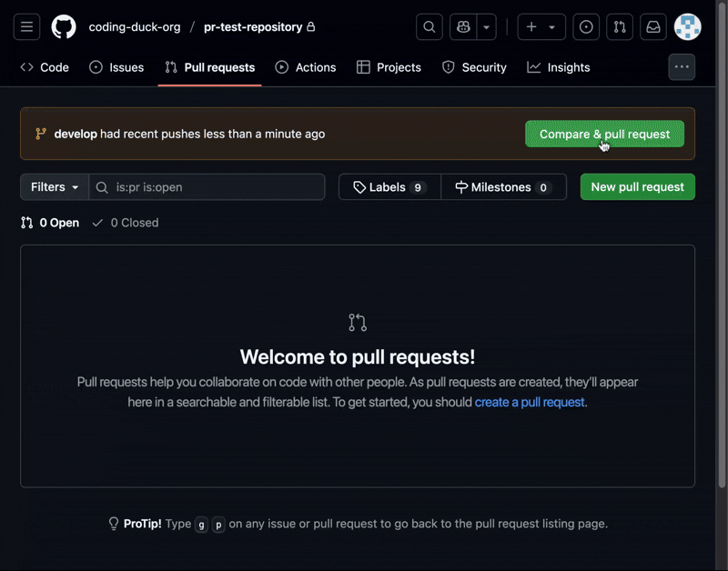Open the search magnifier in header

pyautogui.click(x=429, y=27)
